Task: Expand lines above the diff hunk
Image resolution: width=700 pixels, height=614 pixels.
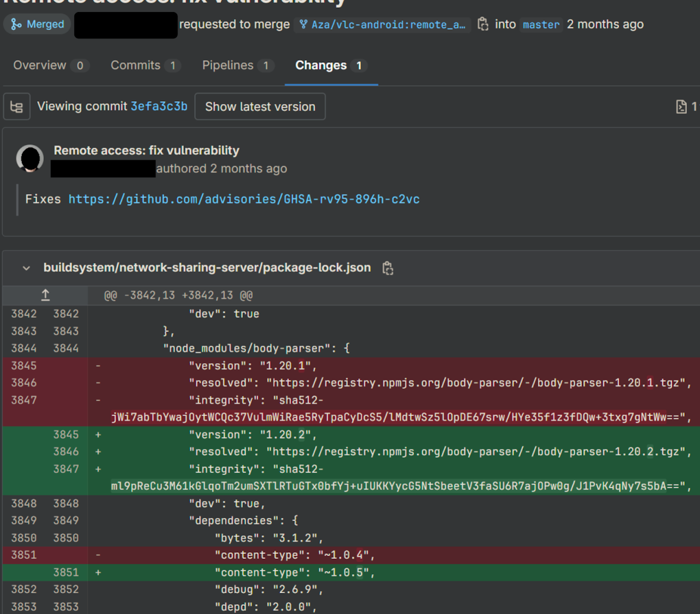Action: 45,295
